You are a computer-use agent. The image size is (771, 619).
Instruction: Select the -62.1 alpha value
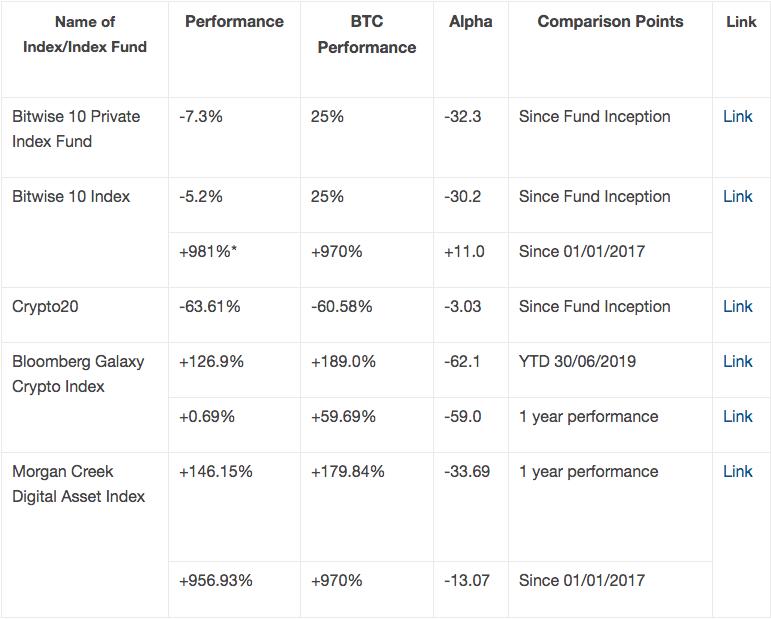tap(462, 362)
